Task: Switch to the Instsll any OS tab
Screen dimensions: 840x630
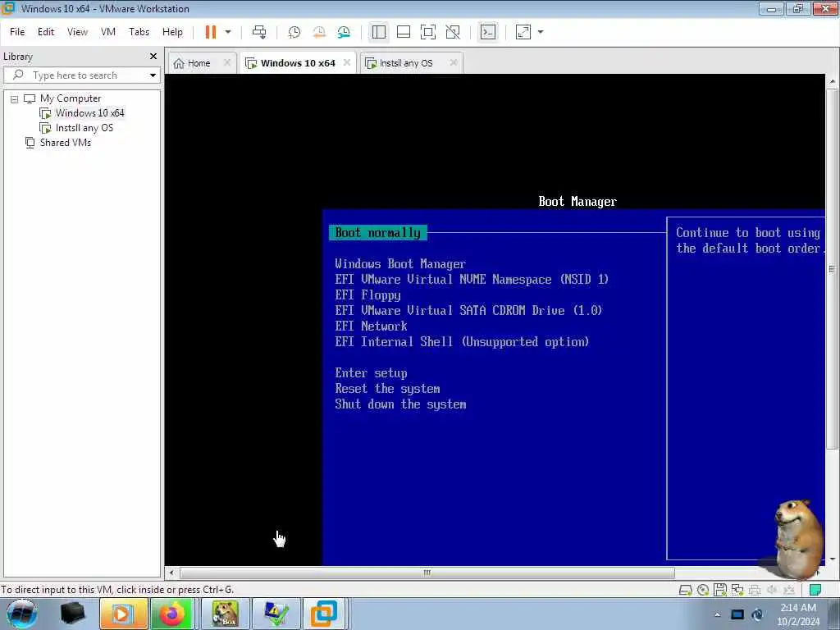Action: [405, 63]
